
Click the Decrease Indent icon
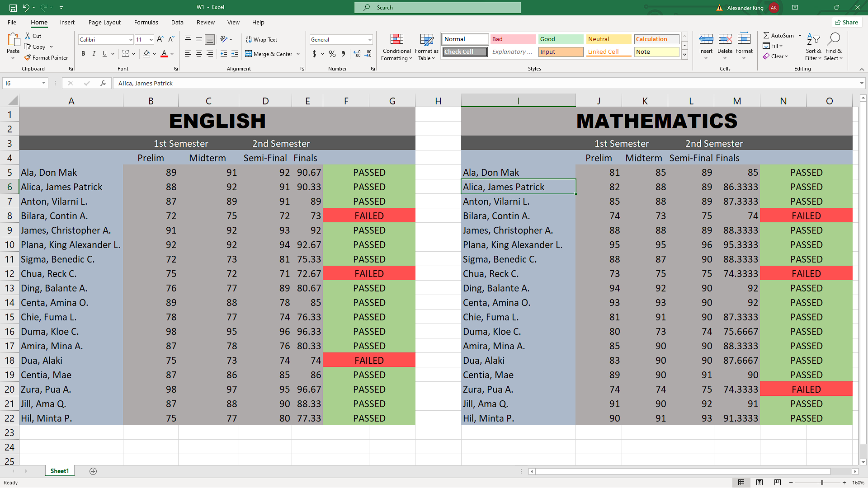[x=224, y=54]
